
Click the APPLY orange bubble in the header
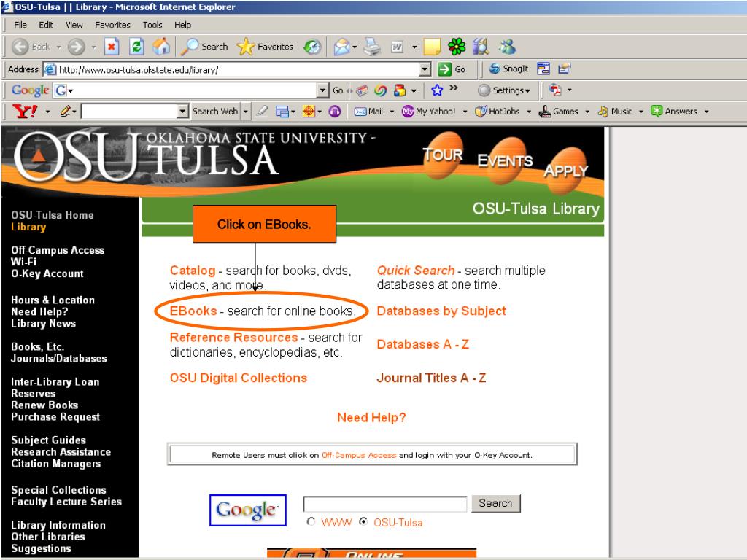click(566, 171)
